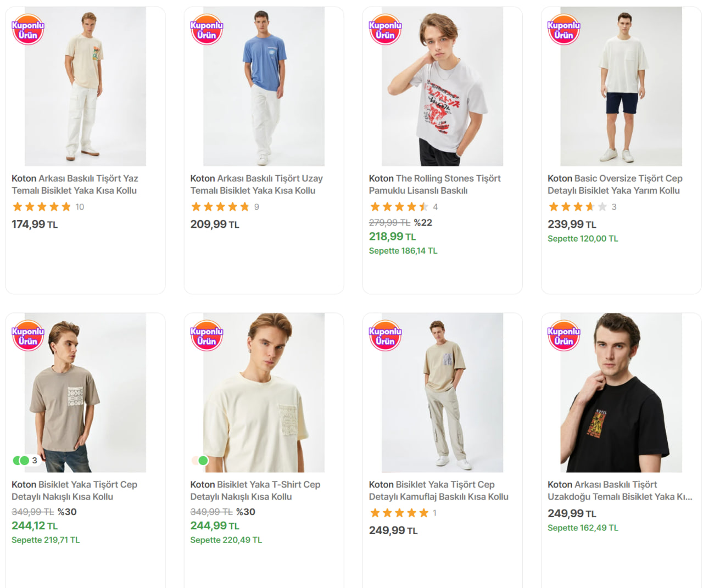Image resolution: width=703 pixels, height=588 pixels.
Task: Click Kuponlu Ürün badge on Uzakdoğu Temalı t-shirt
Action: (x=563, y=335)
